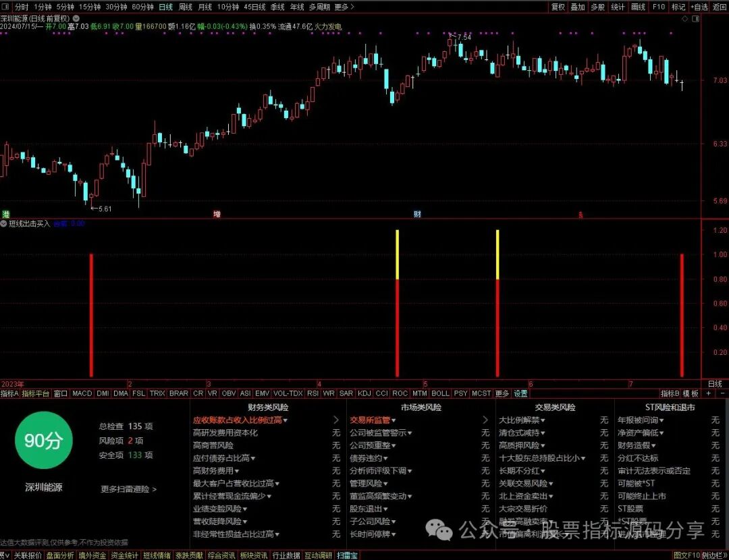The image size is (729, 560).
Task: Open F10 company information
Action: 658,7
